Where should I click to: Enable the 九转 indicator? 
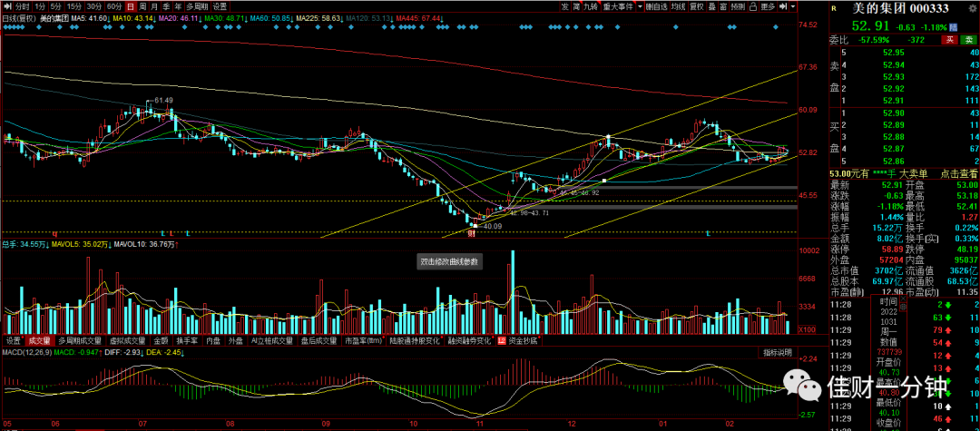(x=592, y=6)
